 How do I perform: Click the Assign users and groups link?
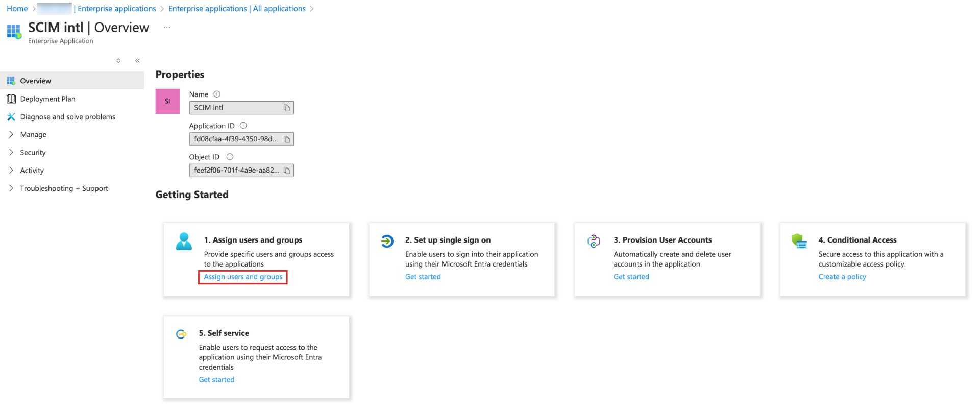[x=243, y=277]
